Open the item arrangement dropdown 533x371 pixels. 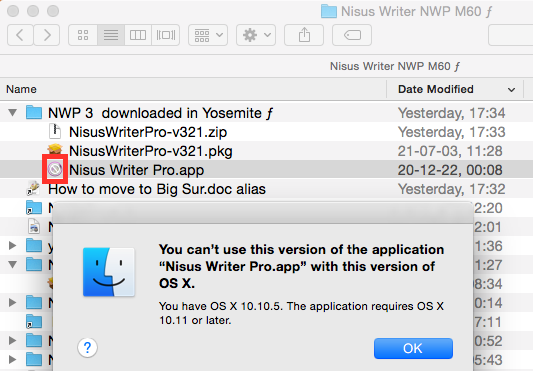208,35
